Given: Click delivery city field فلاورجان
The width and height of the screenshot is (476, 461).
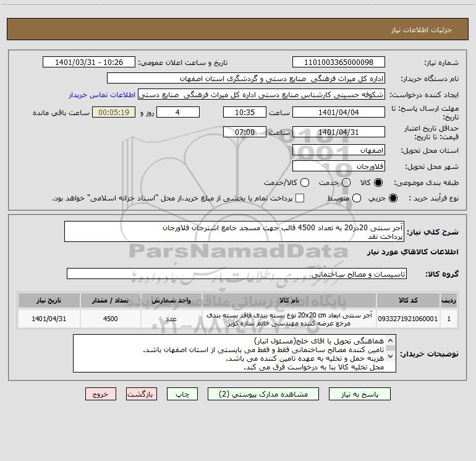Looking at the screenshot, I should (339, 166).
